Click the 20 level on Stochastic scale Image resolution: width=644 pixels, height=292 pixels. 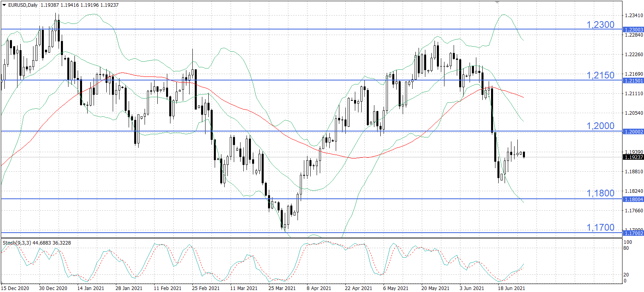(626, 275)
